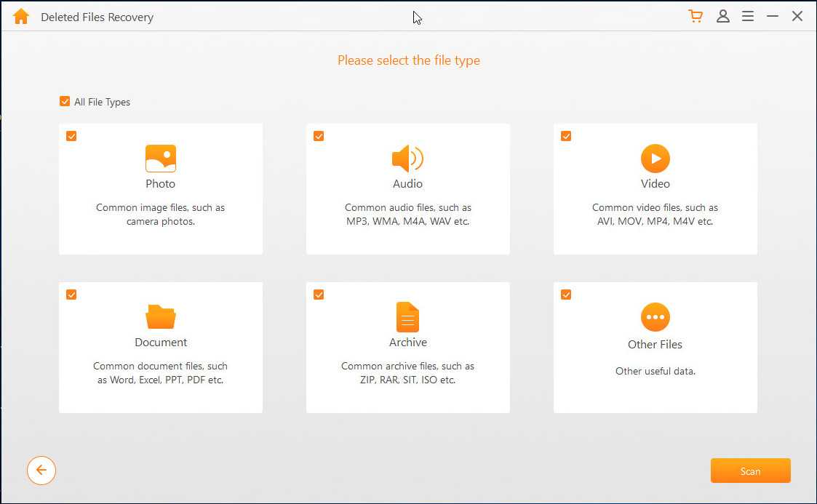
Task: Disable the Audio file type checkbox
Action: [x=319, y=136]
